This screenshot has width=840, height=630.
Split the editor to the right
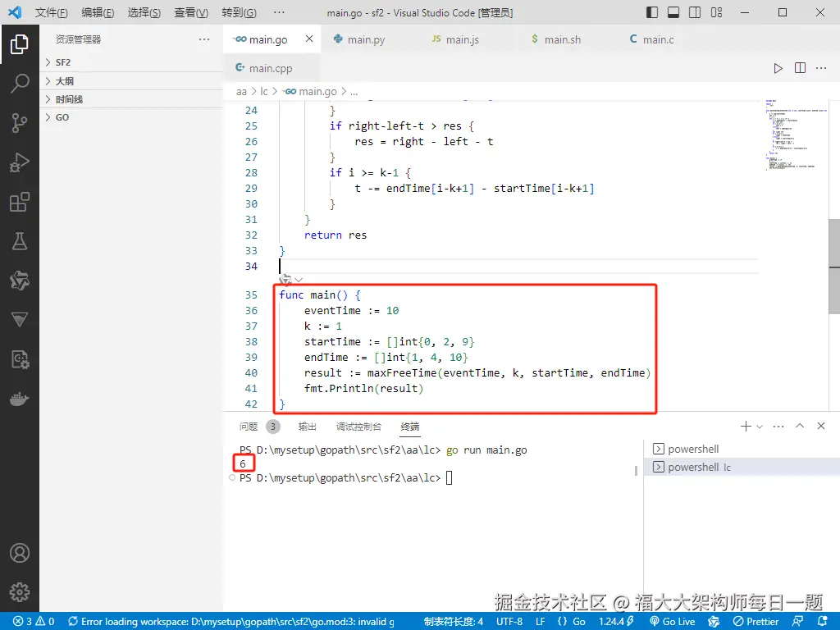coord(800,68)
